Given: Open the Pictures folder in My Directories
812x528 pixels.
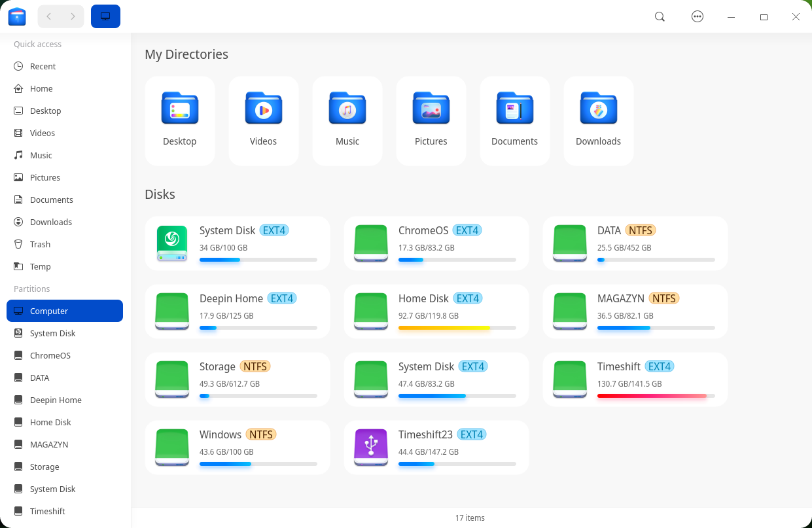Looking at the screenshot, I should (431, 121).
